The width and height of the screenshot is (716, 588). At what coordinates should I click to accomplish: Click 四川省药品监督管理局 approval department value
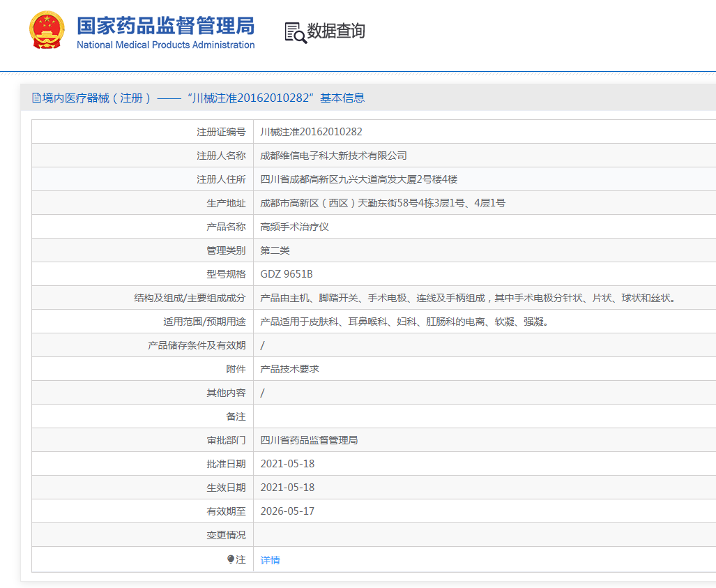click(309, 440)
